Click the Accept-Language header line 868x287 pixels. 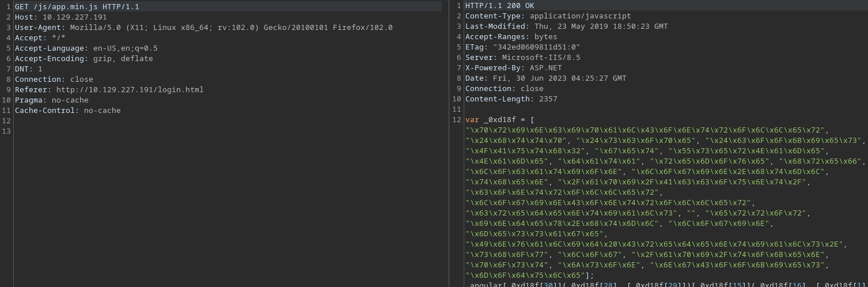[86, 48]
